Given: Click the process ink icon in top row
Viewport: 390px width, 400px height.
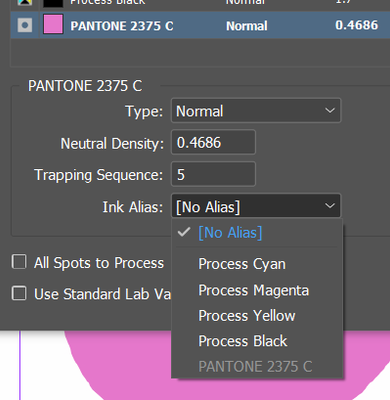Looking at the screenshot, I should click(25, 2).
